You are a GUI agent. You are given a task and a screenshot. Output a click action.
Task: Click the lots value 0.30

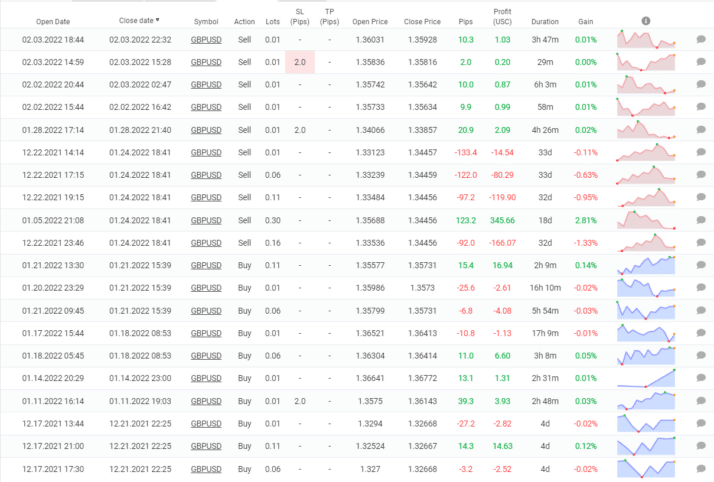(273, 220)
